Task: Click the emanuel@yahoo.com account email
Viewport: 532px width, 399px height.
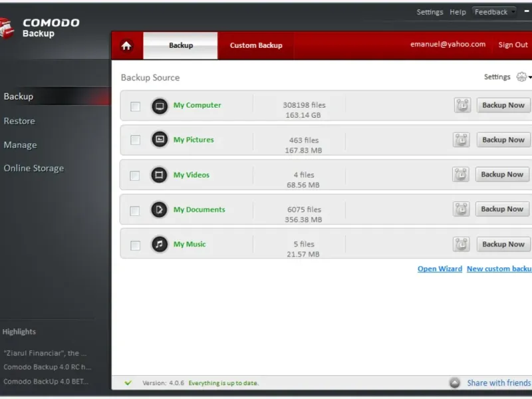Action: (x=448, y=45)
